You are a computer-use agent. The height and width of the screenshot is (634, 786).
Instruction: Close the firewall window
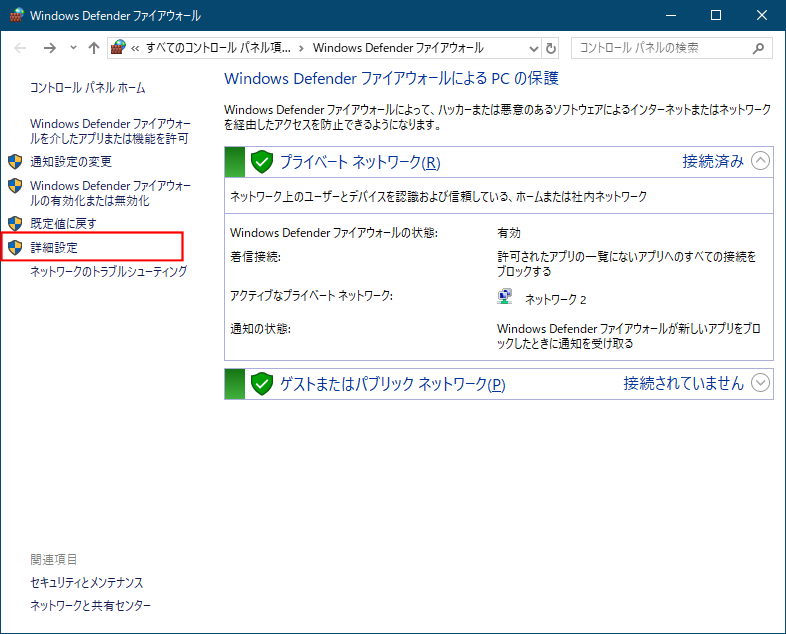(762, 16)
